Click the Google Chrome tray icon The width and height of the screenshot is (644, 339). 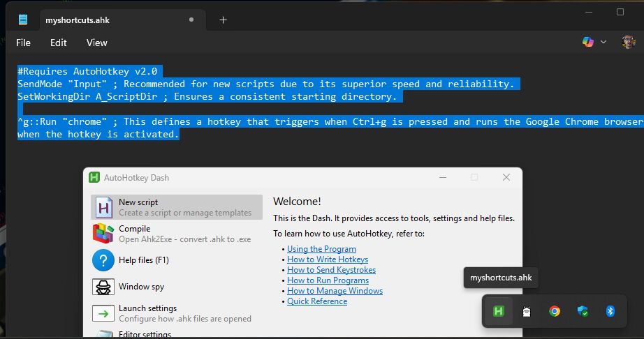pos(555,311)
